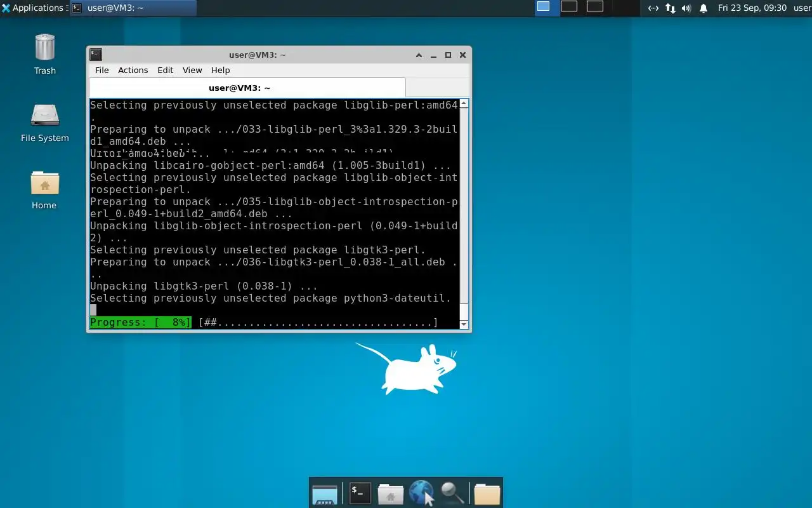Click text 'Selecting previously unselected package python3-dateutil.'
Screen dimensions: 812x508
point(270,298)
